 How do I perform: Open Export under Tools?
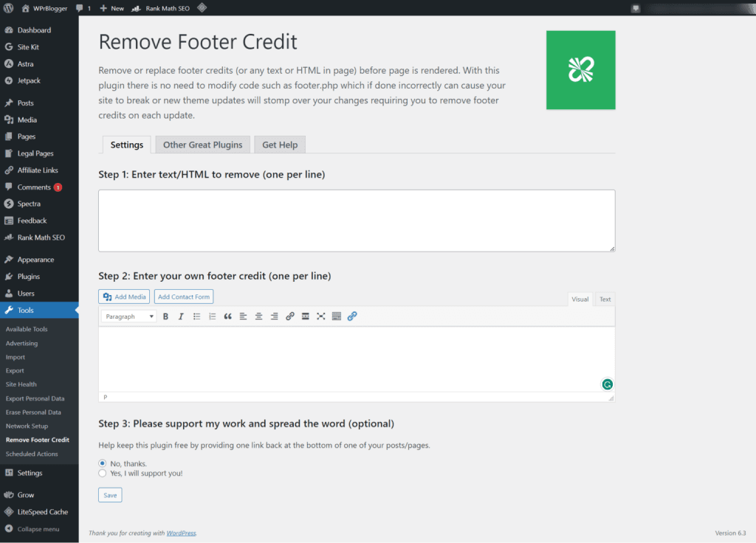pyautogui.click(x=15, y=370)
